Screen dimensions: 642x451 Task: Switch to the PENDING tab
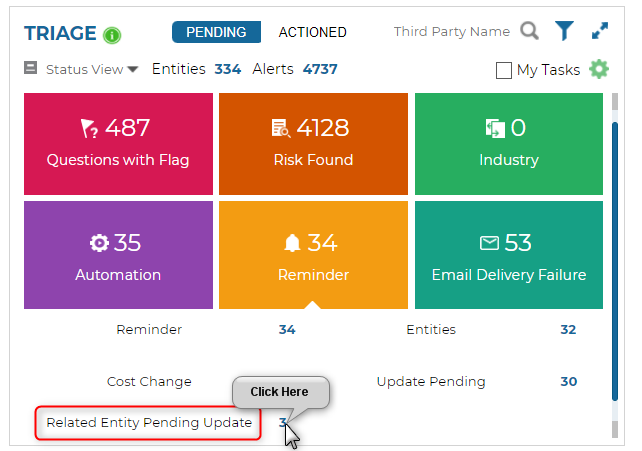(x=216, y=32)
